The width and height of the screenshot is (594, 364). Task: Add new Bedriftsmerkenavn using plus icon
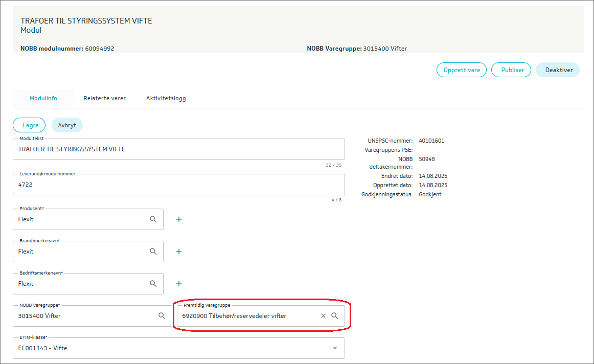tap(179, 284)
